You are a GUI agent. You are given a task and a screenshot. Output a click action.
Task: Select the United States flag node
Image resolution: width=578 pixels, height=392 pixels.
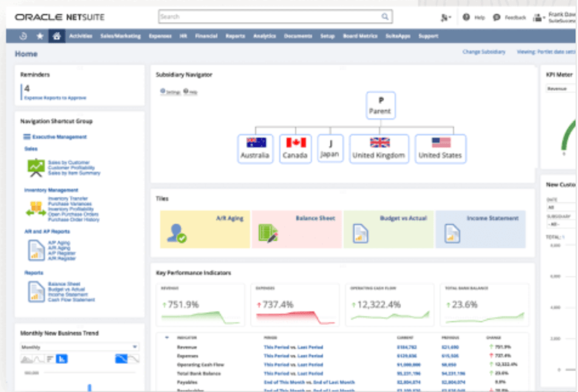[x=440, y=149]
